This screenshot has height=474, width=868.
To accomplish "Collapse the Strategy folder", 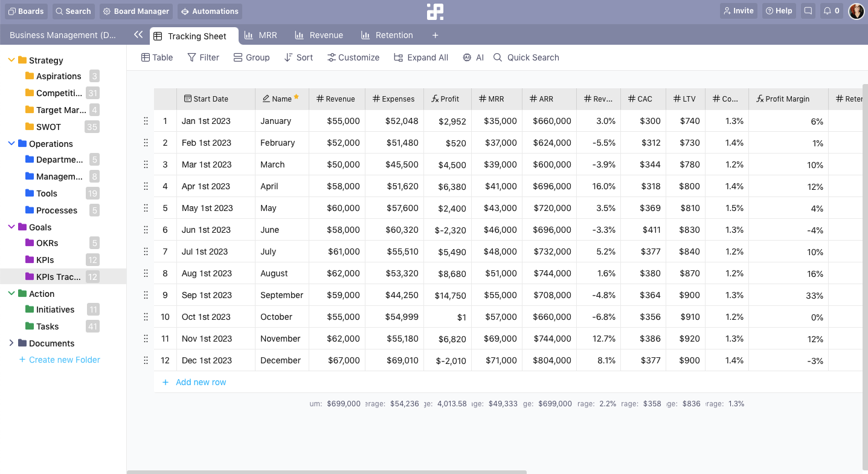I will click(11, 60).
